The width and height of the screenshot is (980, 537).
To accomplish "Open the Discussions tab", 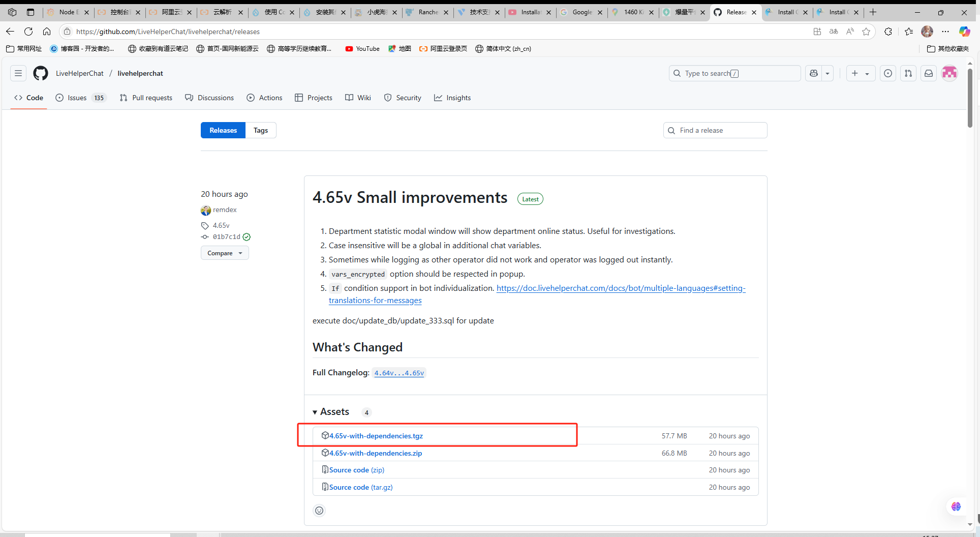I will (209, 98).
